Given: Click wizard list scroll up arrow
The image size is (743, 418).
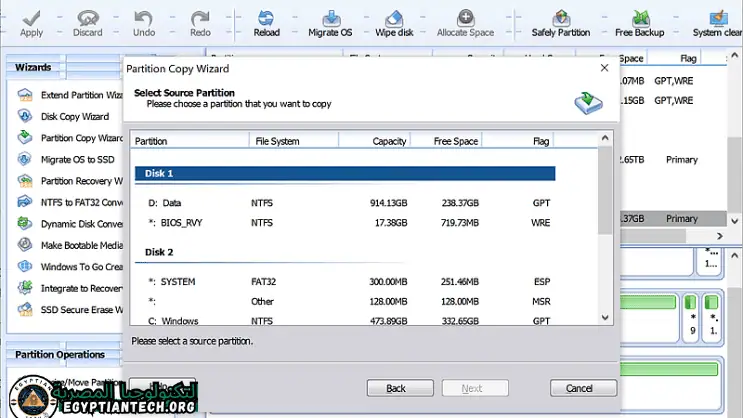Looking at the screenshot, I should [605, 138].
